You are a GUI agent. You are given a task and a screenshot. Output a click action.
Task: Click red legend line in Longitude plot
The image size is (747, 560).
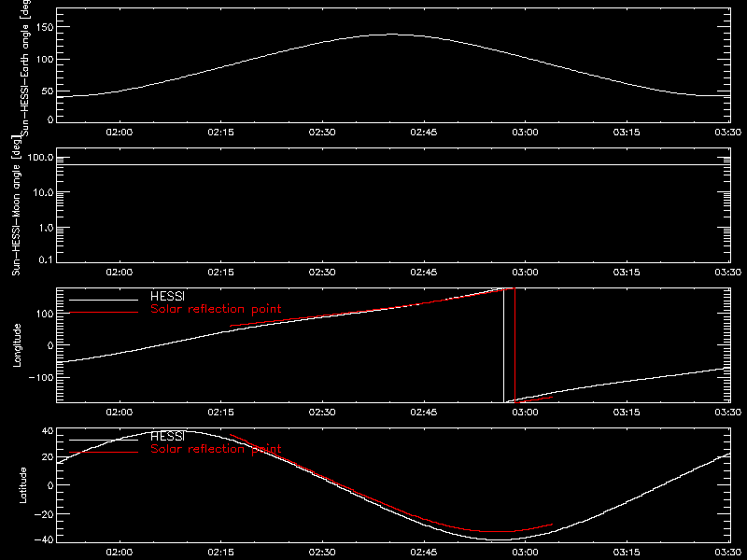pos(104,313)
